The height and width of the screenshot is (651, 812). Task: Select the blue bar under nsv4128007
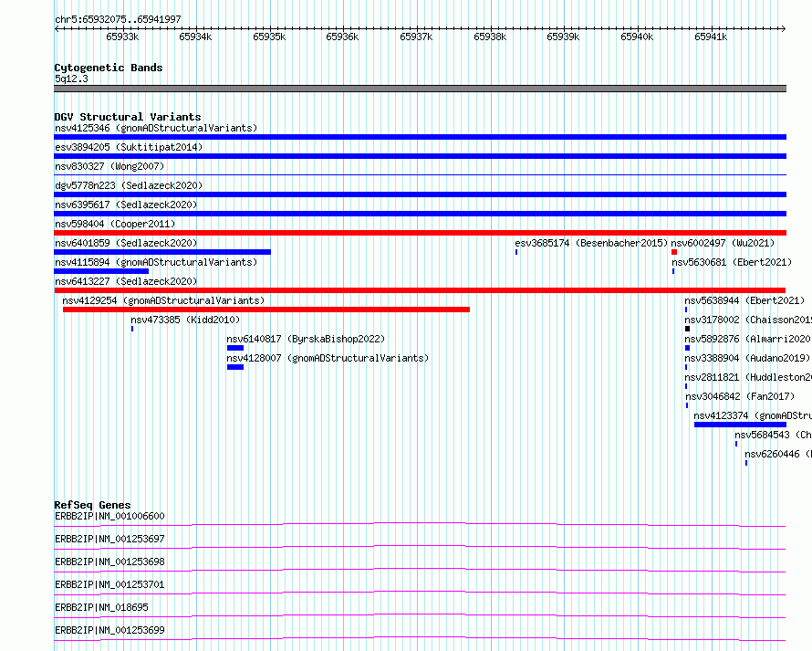point(235,367)
